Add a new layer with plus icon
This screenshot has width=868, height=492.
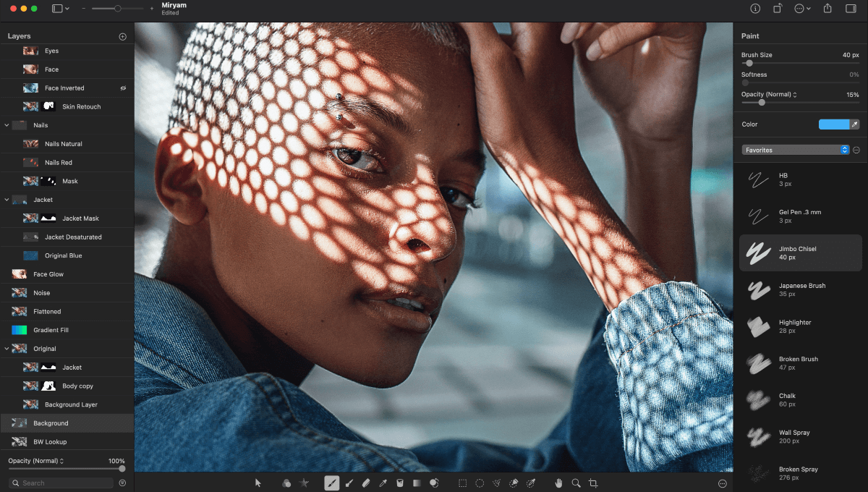point(122,36)
